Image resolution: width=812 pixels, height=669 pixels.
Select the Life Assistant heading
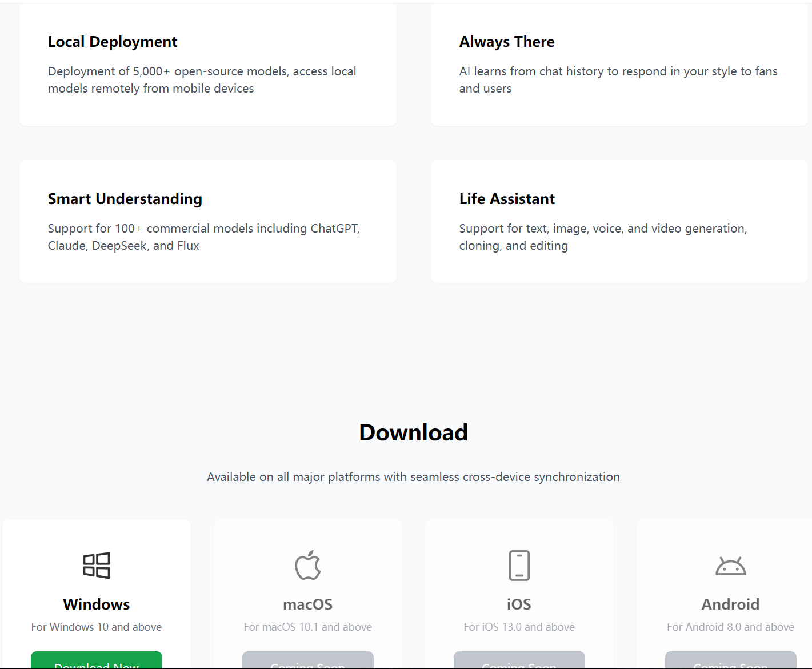(x=507, y=199)
